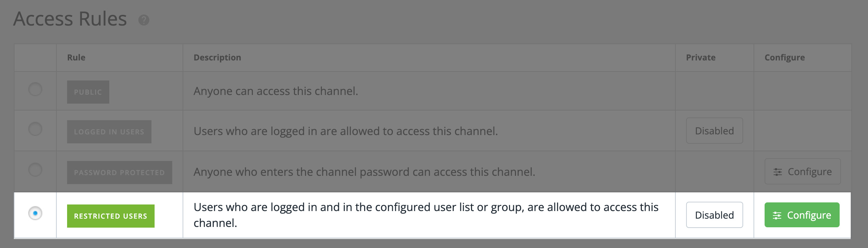Click sliders icon in Password Protected Configure

pos(778,172)
